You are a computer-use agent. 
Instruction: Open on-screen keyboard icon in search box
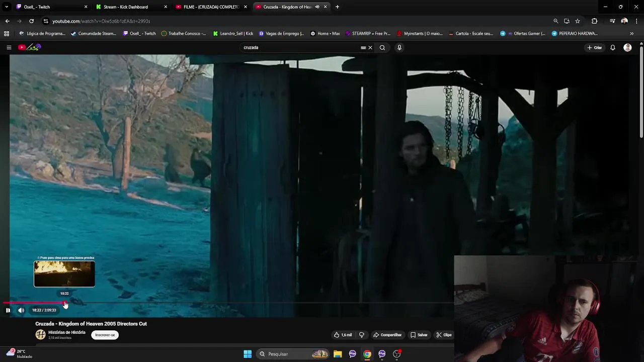[363, 47]
